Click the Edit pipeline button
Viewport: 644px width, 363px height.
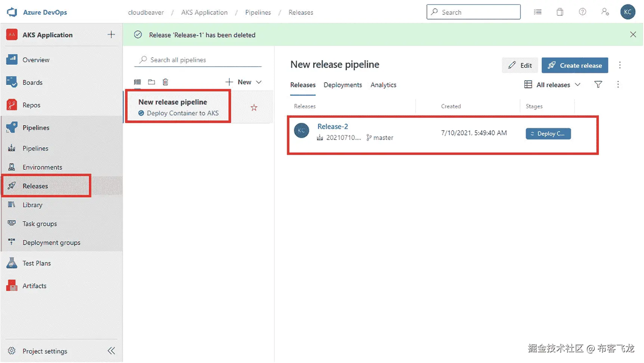[x=520, y=65]
